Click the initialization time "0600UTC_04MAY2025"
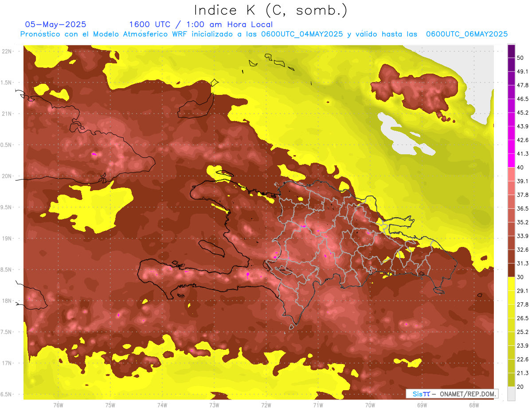The image size is (532, 411). pyautogui.click(x=302, y=34)
